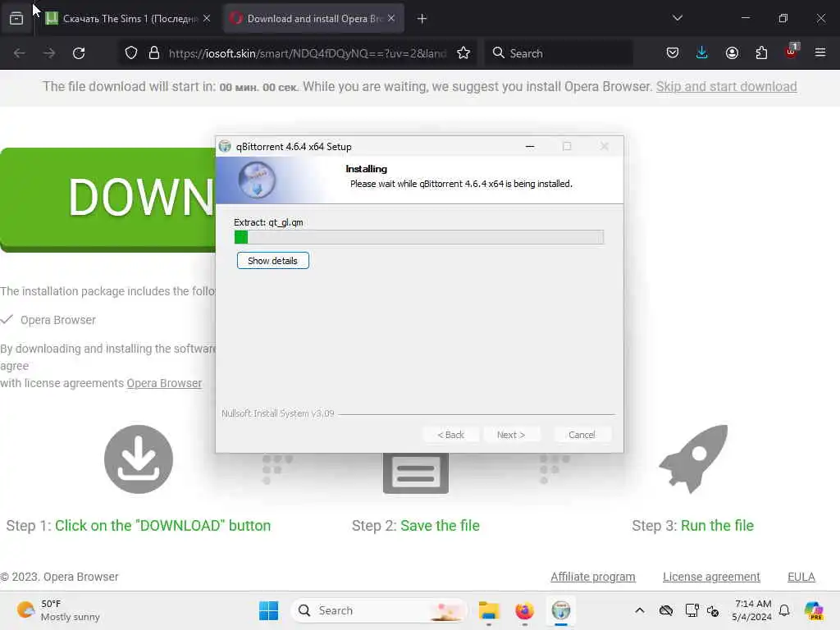Open Firefox application hamburger menu
The image size is (840, 630).
click(820, 53)
